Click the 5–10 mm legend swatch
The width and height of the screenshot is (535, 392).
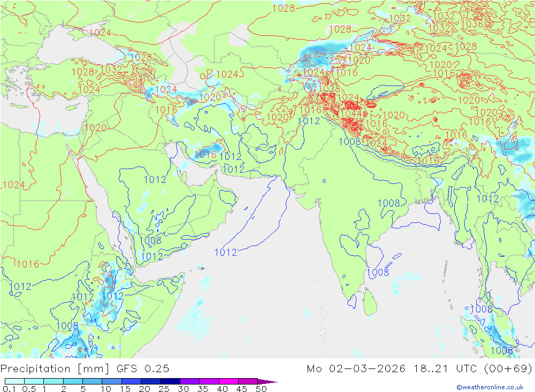pyautogui.click(x=93, y=381)
